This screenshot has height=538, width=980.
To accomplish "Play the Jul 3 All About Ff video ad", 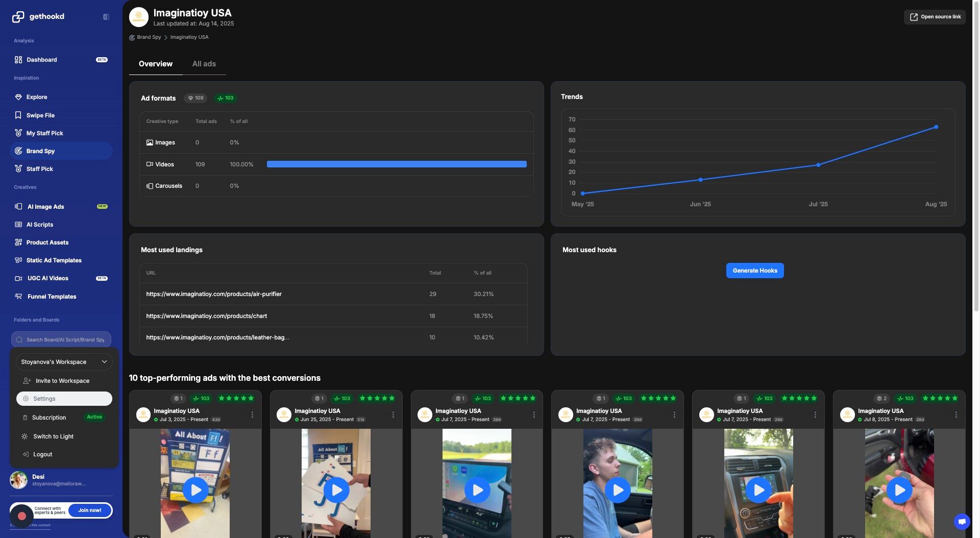I will click(195, 490).
